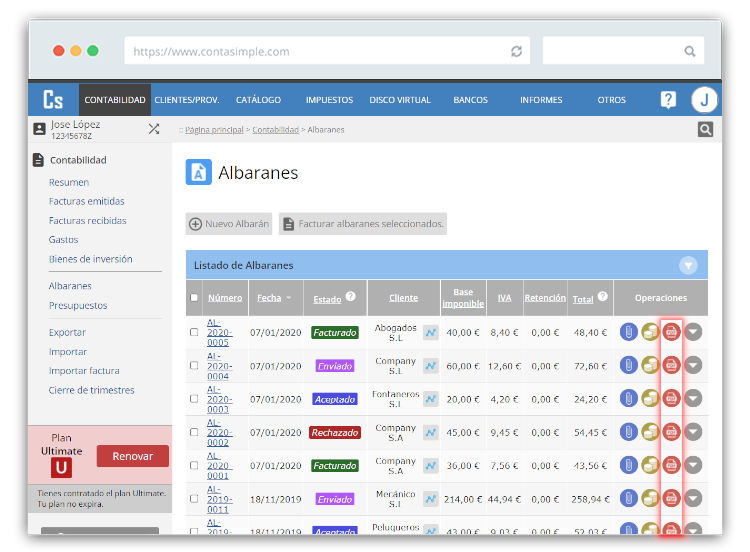Viewport: 750px width, 552px height.
Task: Click the browser search magnifier icon
Action: coord(689,51)
